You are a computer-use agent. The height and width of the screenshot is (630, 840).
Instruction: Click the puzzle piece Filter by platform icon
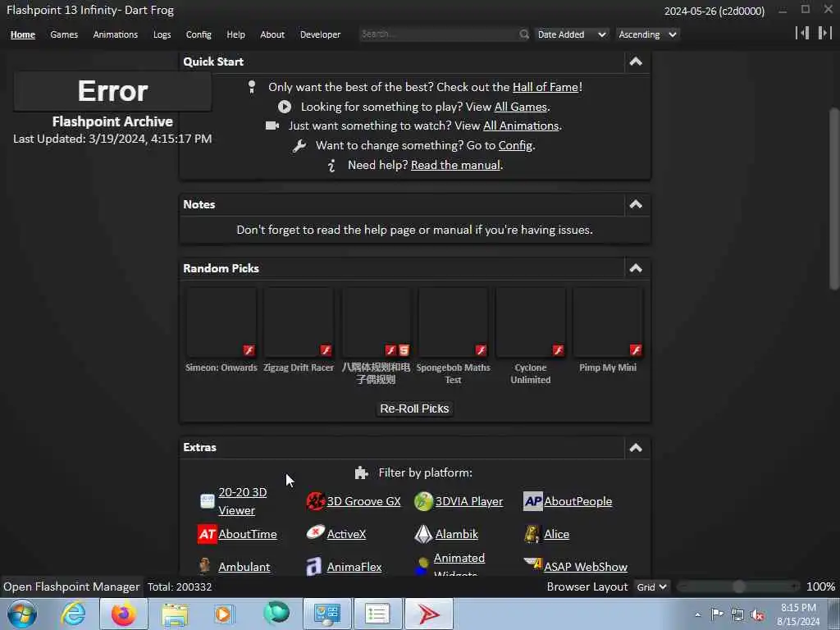[362, 472]
